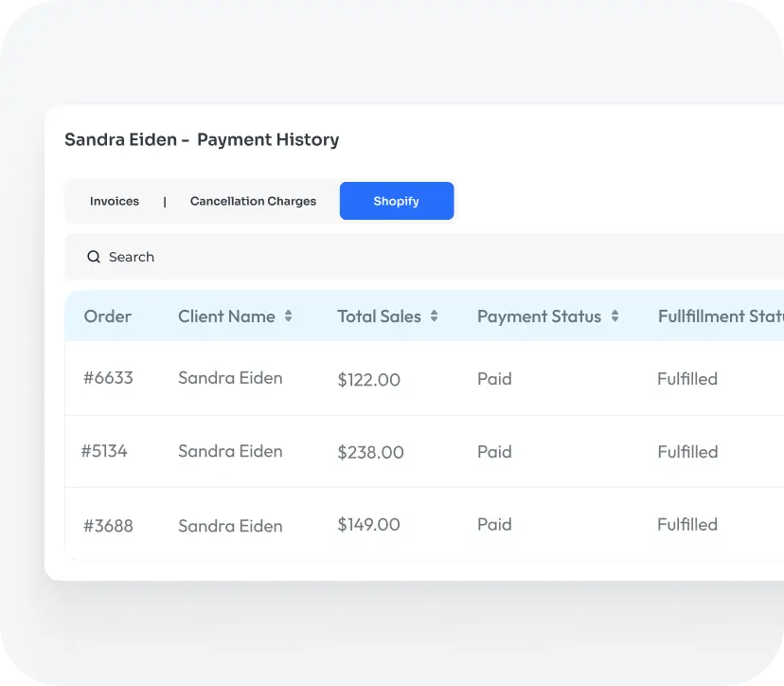Open order #3688
Viewport: 784px width, 686px height.
(x=108, y=525)
